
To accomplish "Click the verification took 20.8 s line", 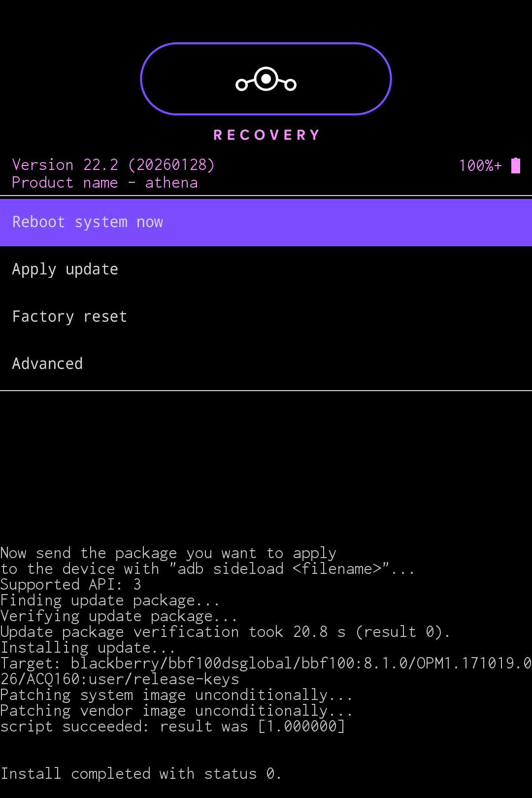I will [225, 632].
